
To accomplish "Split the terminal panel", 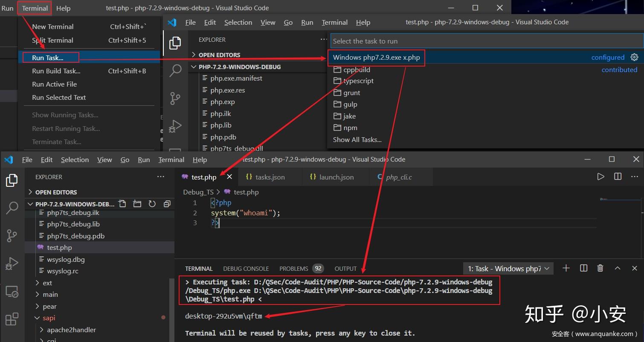I will (584, 268).
